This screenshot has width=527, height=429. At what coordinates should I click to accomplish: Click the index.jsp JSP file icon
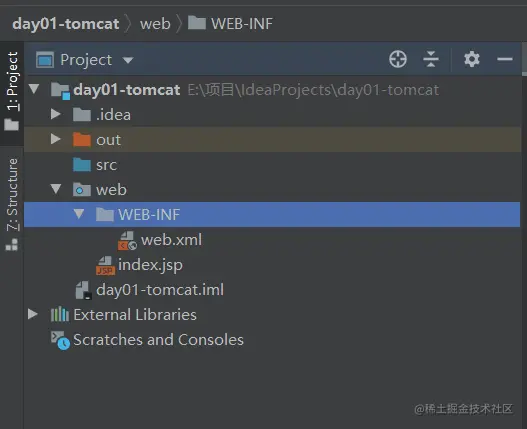(106, 266)
